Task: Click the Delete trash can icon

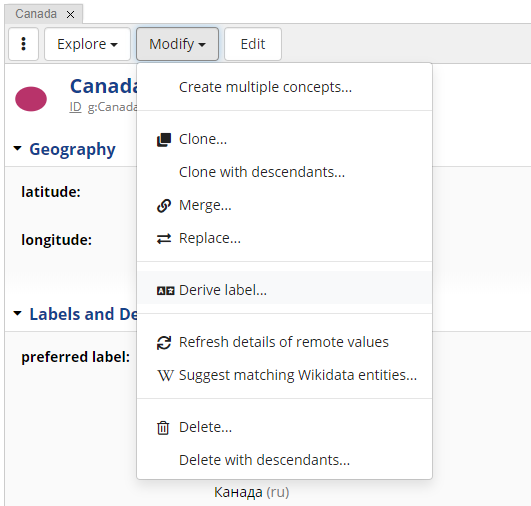Action: point(163,427)
